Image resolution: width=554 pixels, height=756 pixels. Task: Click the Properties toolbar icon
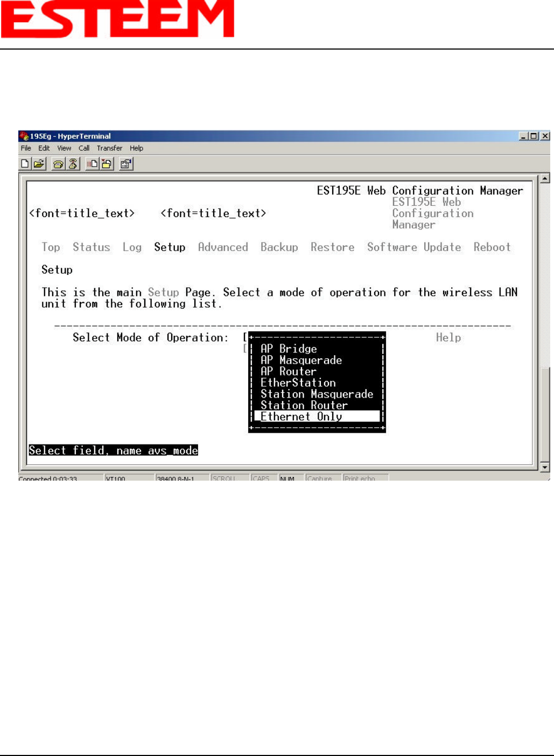point(126,164)
